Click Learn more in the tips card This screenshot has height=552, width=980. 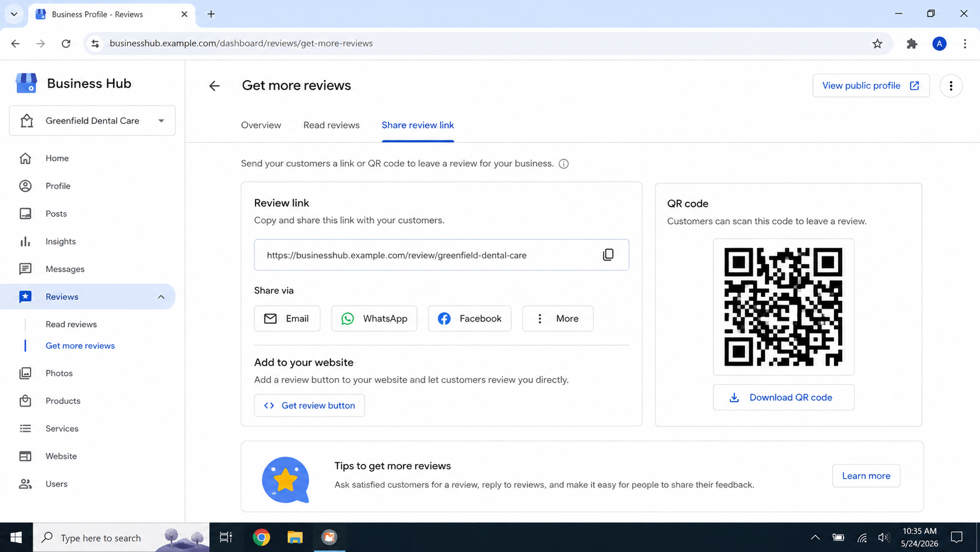point(866,476)
